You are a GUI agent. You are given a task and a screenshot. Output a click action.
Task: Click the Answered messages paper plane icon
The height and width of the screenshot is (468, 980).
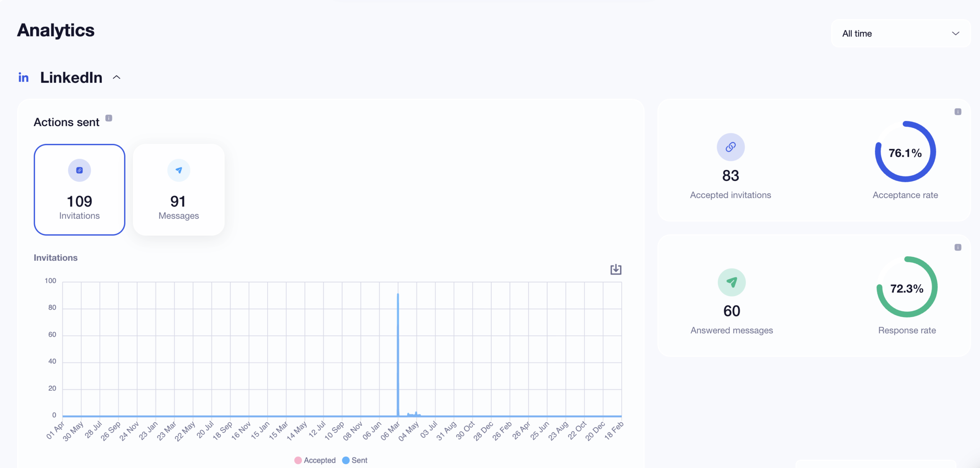pyautogui.click(x=731, y=283)
